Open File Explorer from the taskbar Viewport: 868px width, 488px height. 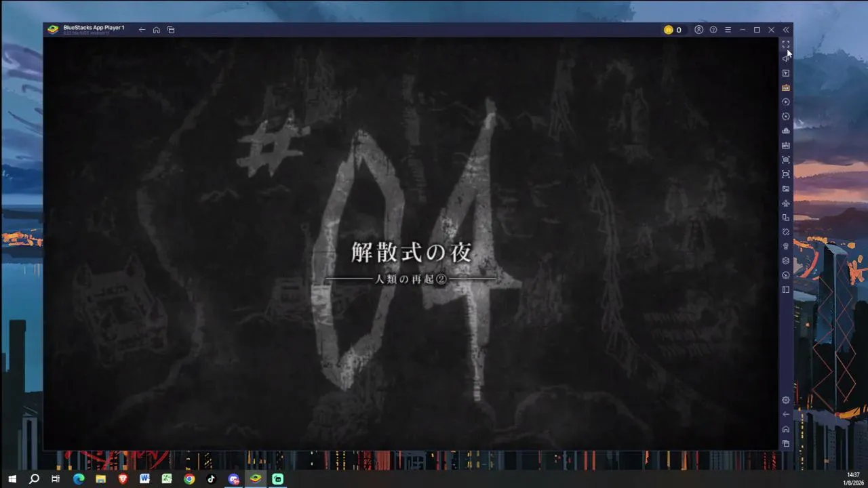[x=100, y=479]
